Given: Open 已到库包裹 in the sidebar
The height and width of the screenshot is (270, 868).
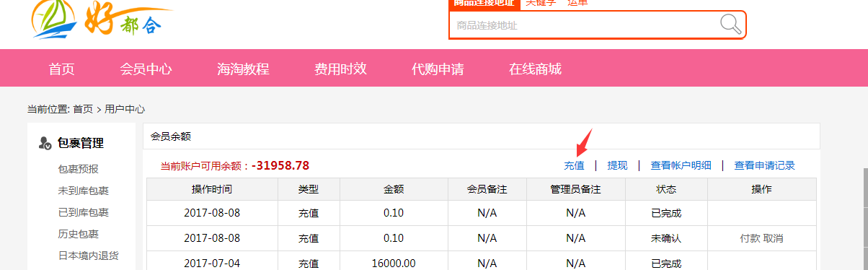Looking at the screenshot, I should (83, 212).
